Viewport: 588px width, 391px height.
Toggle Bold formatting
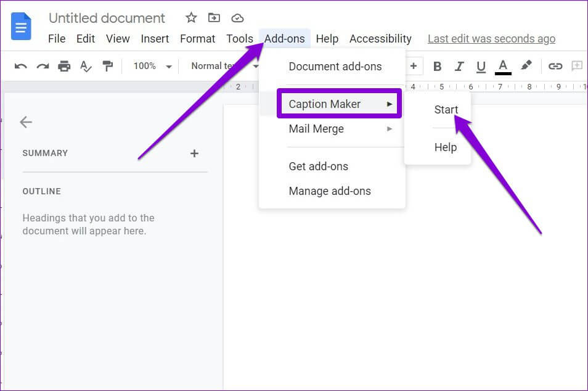[437, 67]
